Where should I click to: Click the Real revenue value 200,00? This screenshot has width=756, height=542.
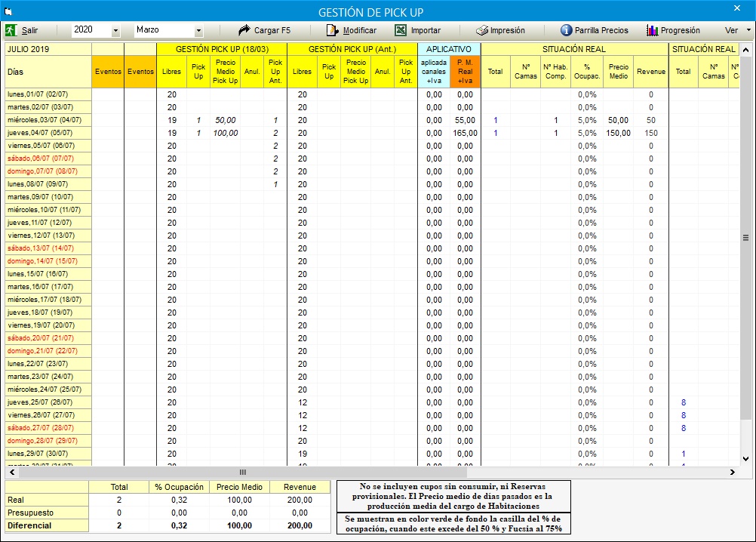(x=300, y=500)
